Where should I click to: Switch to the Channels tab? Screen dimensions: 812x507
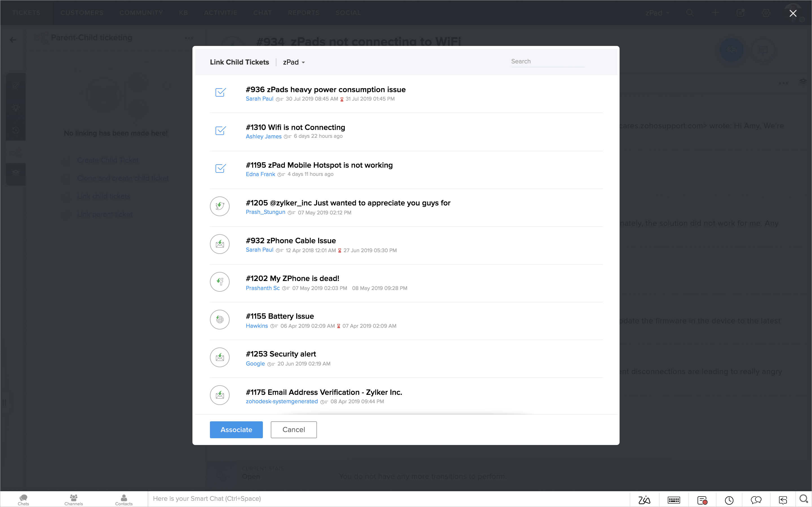point(73,499)
